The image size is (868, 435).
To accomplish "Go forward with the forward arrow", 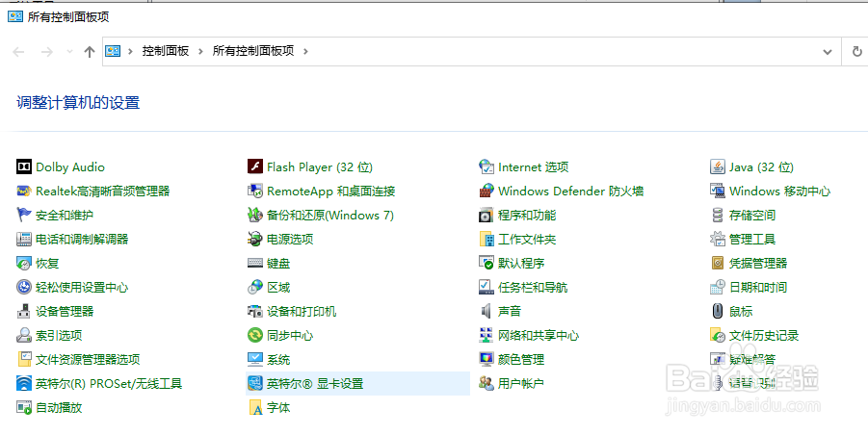I will (x=47, y=51).
